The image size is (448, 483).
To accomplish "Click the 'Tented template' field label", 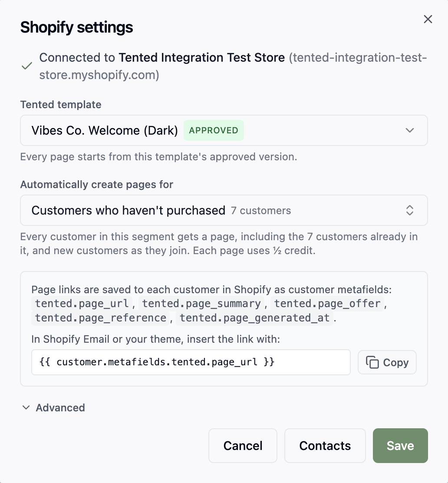I will tap(61, 105).
